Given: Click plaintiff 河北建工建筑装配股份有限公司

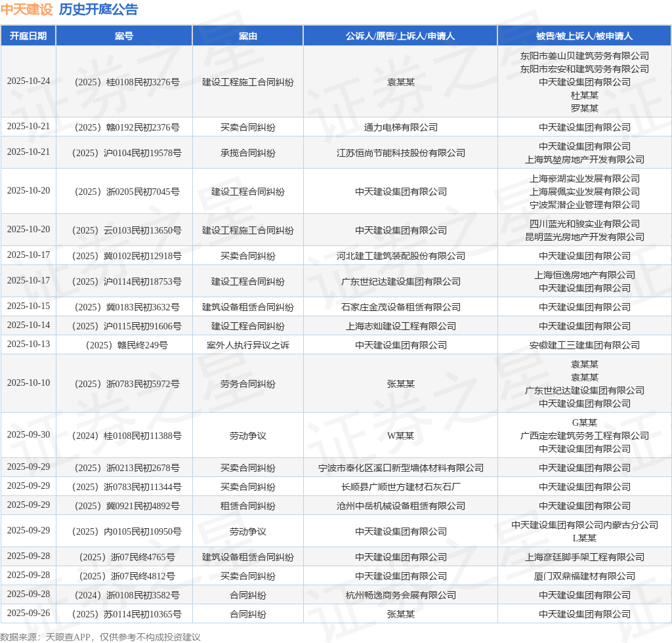Looking at the screenshot, I should 401,256.
